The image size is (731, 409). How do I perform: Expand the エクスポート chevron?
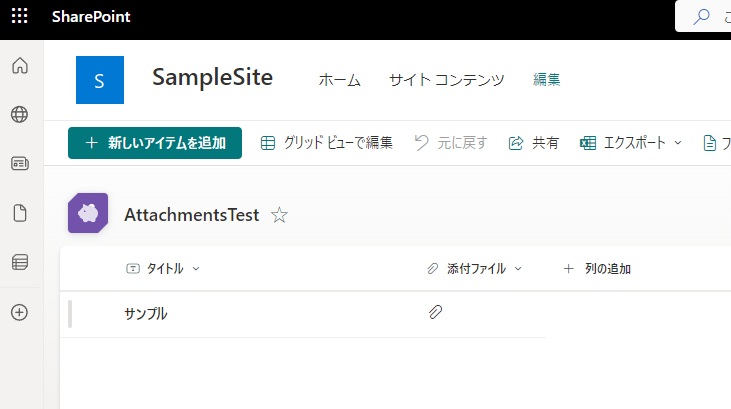tap(678, 143)
